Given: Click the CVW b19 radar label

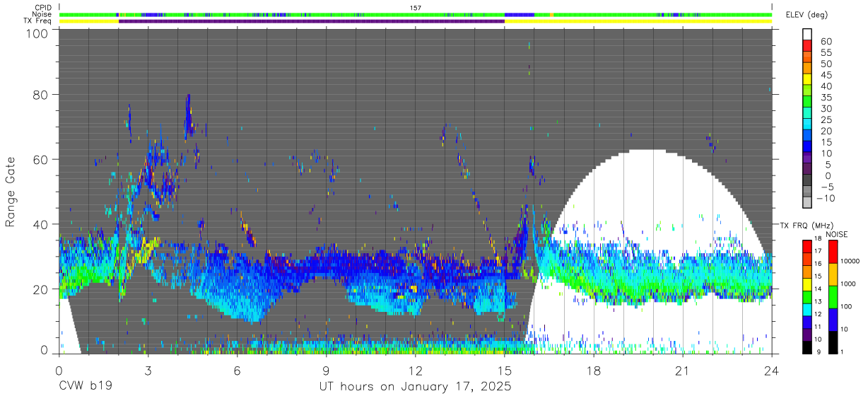Looking at the screenshot, I should coord(85,386).
